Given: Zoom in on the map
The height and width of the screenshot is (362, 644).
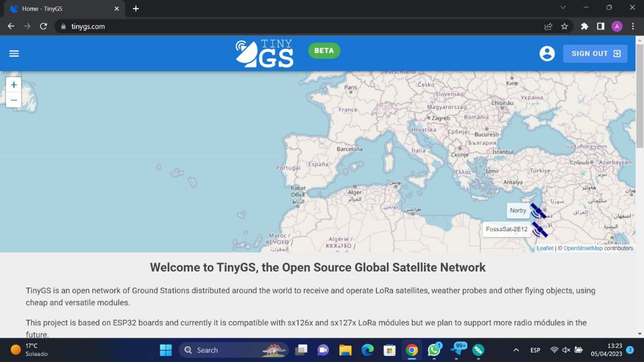Looking at the screenshot, I should pyautogui.click(x=14, y=85).
